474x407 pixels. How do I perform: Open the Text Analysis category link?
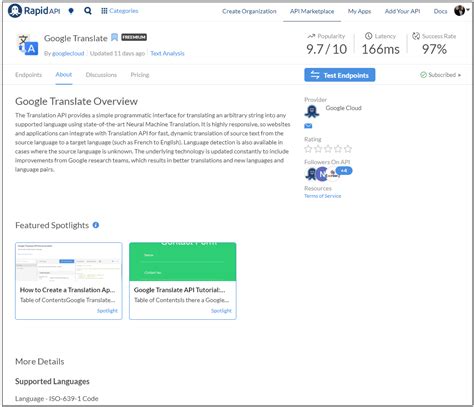tap(167, 53)
